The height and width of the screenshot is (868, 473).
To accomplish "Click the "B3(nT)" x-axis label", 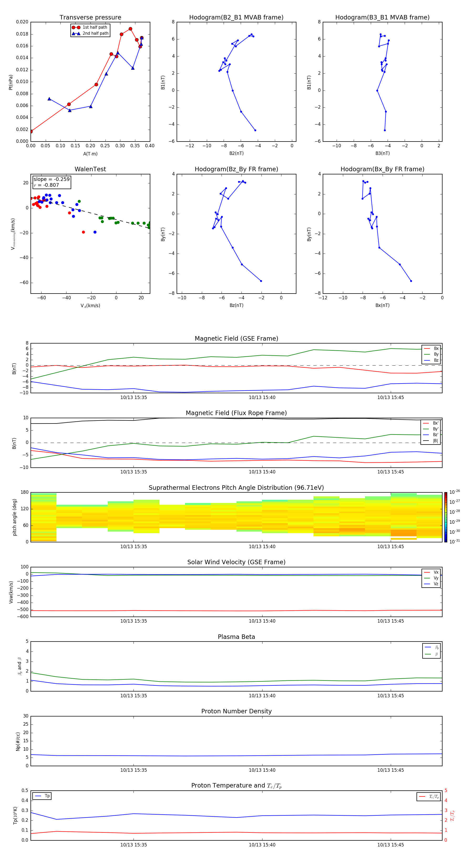I will click(x=382, y=153).
